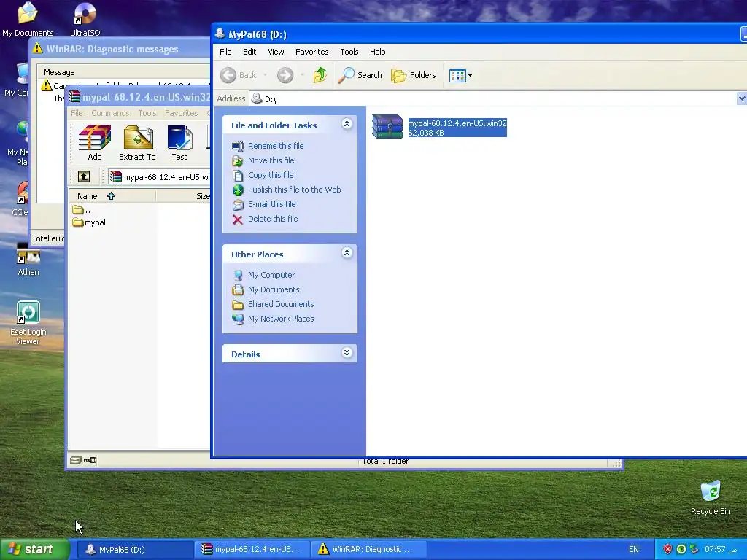Open the Eset Login Viewer desktop shortcut
The width and height of the screenshot is (747, 560).
click(x=28, y=323)
